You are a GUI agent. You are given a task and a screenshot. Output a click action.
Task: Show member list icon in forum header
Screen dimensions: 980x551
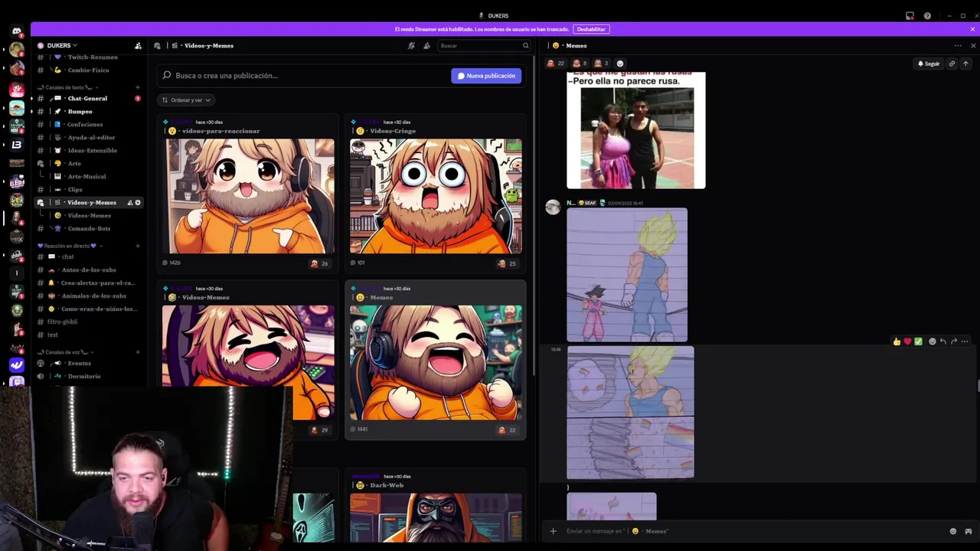(x=426, y=46)
